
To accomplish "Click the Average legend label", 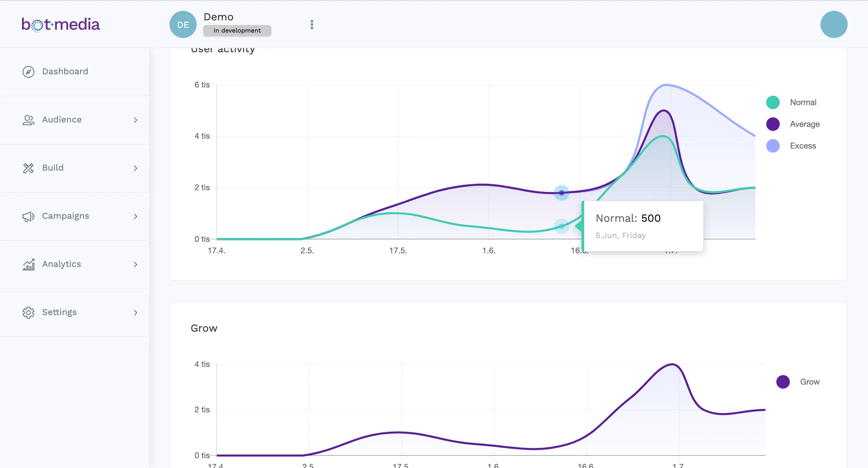I will tap(805, 124).
